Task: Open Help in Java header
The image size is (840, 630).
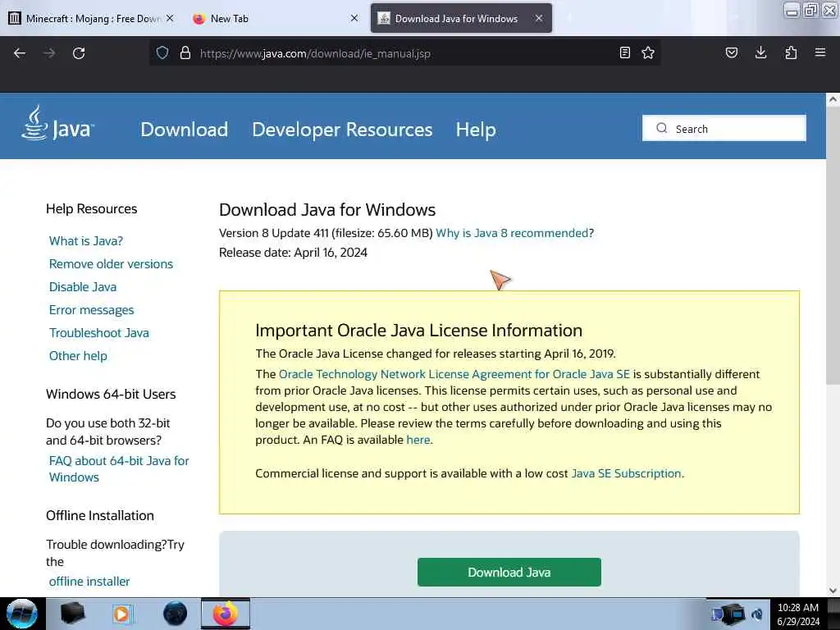Action: [x=476, y=130]
